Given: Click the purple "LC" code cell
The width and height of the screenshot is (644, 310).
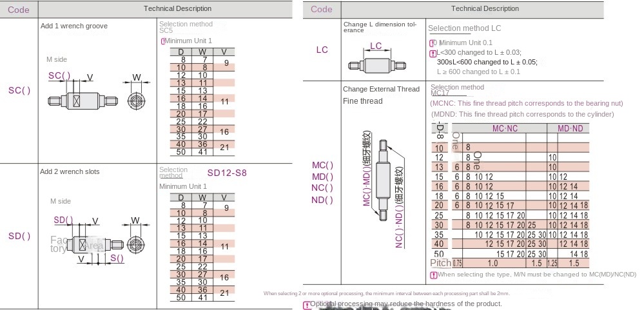Looking at the screenshot, I should [x=322, y=50].
